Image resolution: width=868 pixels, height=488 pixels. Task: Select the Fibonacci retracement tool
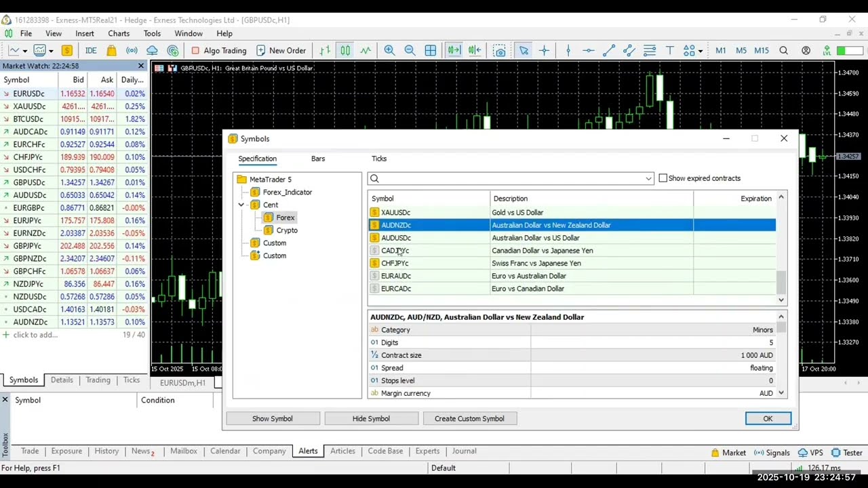(650, 51)
